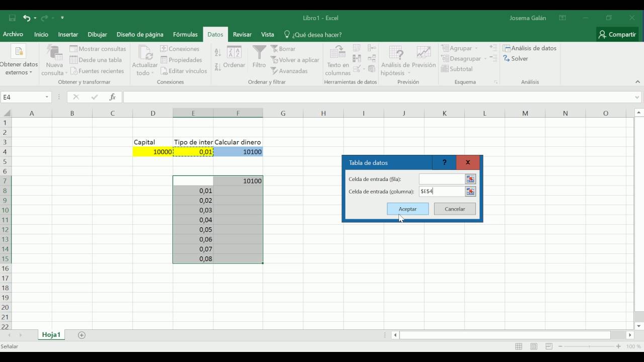Switch to the Diseño de página tab
644x362 pixels.
(x=140, y=35)
